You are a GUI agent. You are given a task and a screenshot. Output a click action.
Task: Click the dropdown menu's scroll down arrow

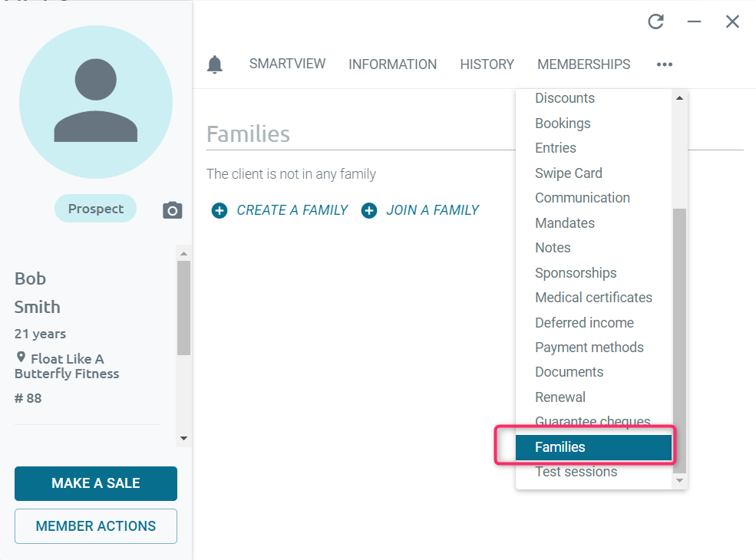(x=679, y=480)
